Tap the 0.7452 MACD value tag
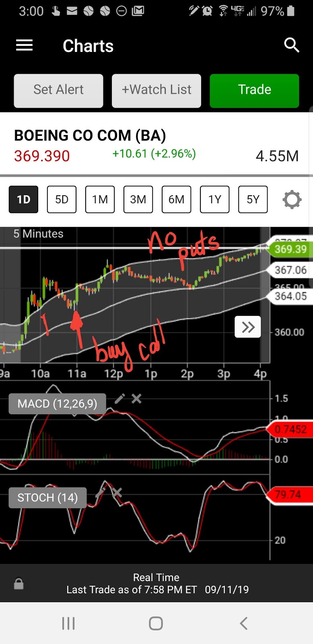This screenshot has width=313, height=644. pos(290,429)
